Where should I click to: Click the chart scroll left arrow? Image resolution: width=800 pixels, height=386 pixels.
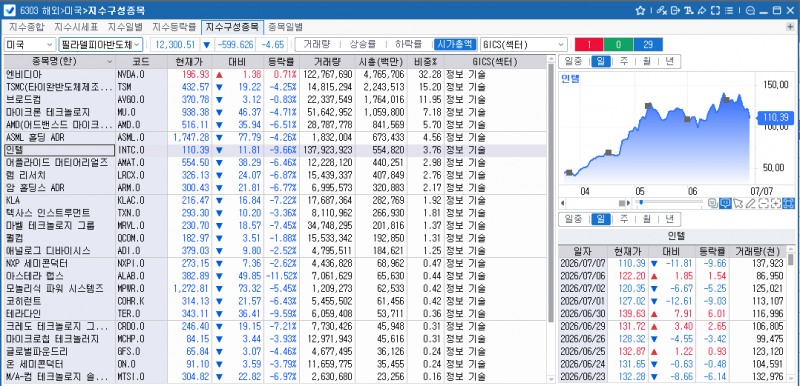point(562,203)
